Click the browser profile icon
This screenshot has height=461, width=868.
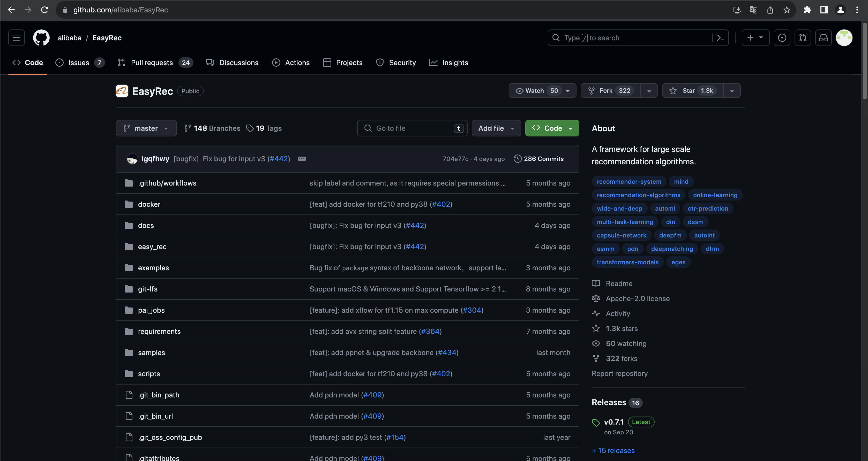[x=840, y=10]
